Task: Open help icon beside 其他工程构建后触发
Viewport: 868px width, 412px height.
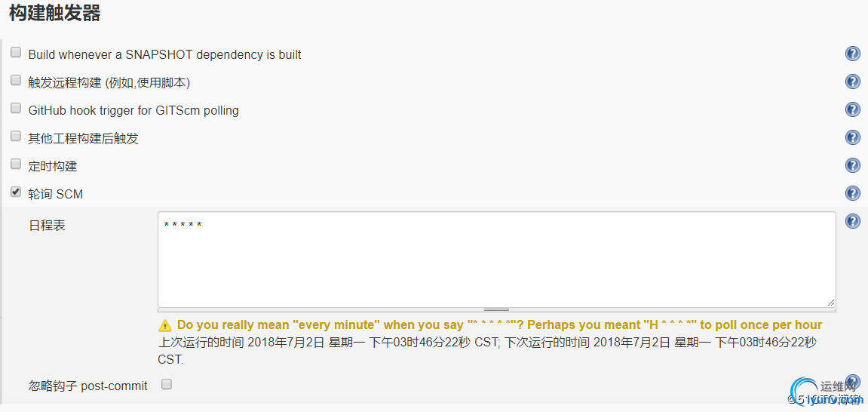Action: tap(852, 137)
